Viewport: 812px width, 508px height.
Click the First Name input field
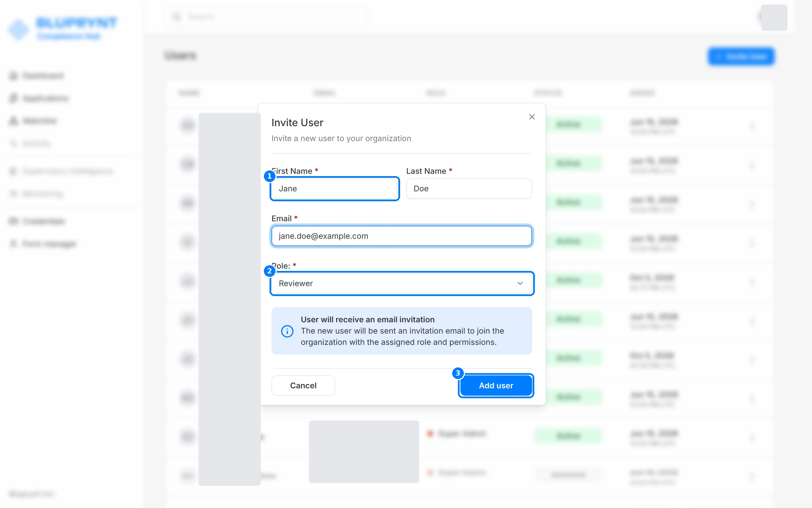(335, 189)
